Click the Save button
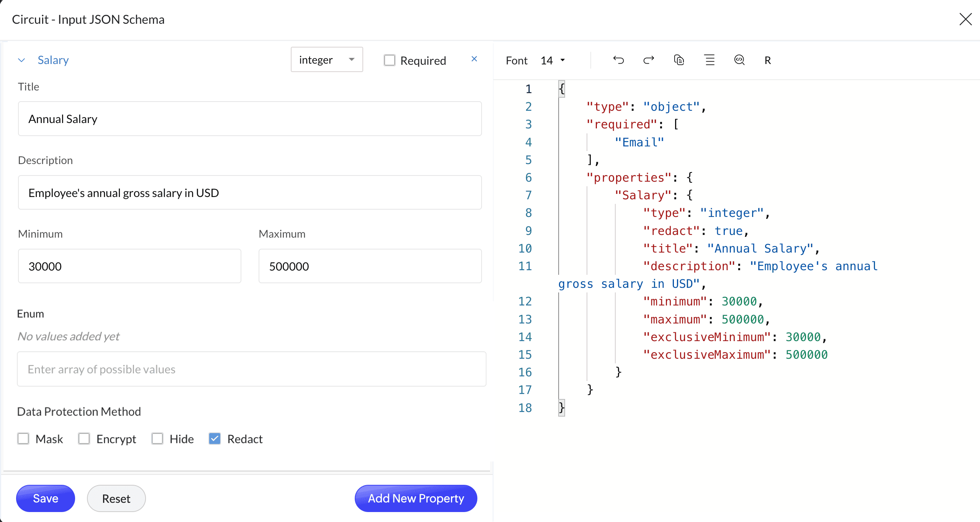Image resolution: width=980 pixels, height=522 pixels. pos(46,498)
